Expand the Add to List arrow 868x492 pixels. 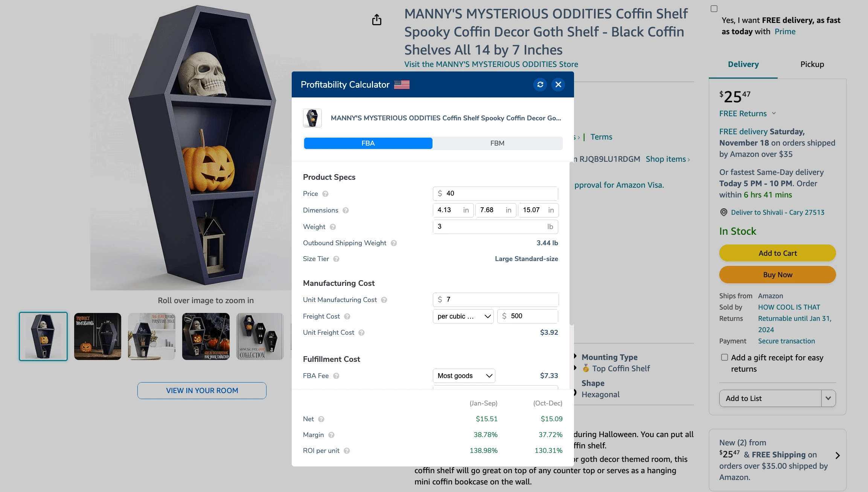coord(828,398)
